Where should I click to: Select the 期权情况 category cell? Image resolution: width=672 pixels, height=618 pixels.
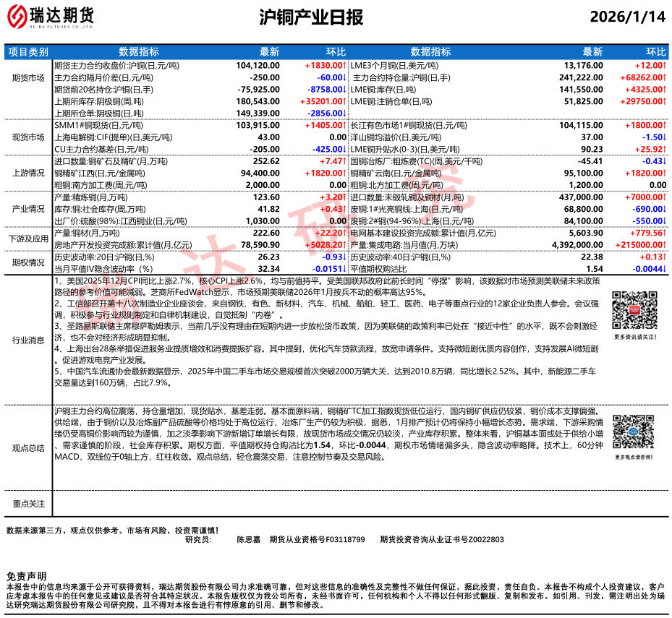tap(28, 262)
